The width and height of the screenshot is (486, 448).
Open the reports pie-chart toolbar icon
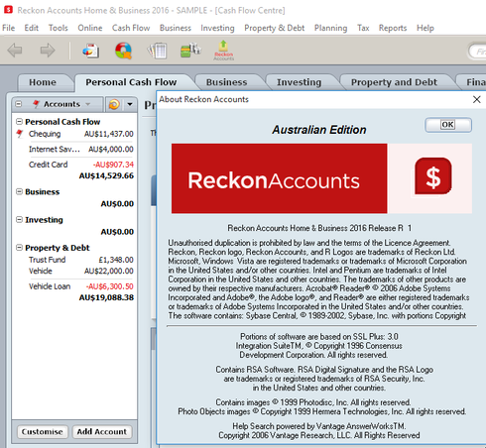(91, 51)
